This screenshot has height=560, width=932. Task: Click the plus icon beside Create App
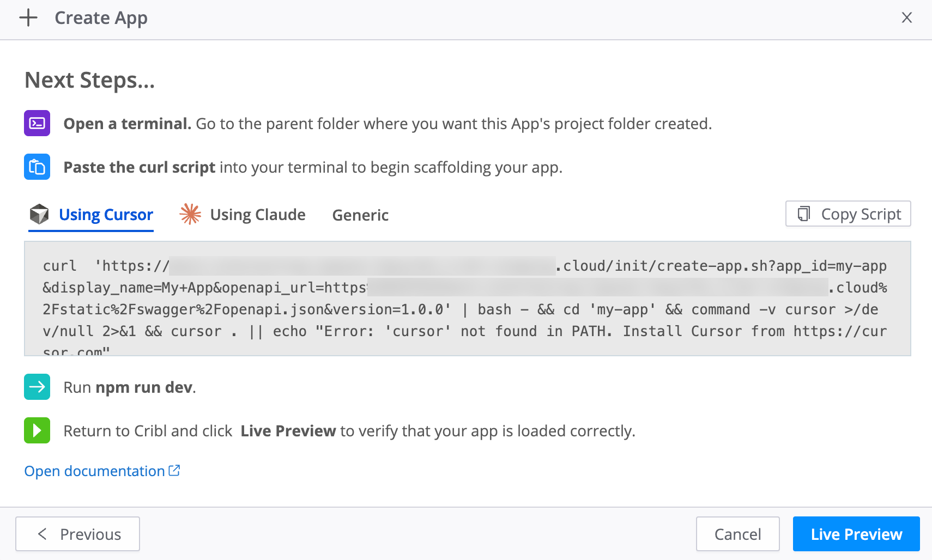pyautogui.click(x=28, y=18)
